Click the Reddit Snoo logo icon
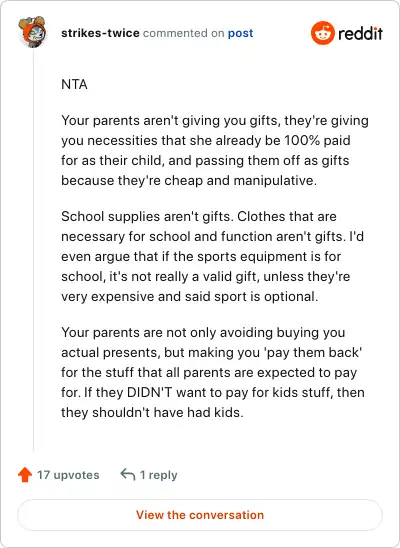Image resolution: width=400 pixels, height=548 pixels. pyautogui.click(x=323, y=33)
